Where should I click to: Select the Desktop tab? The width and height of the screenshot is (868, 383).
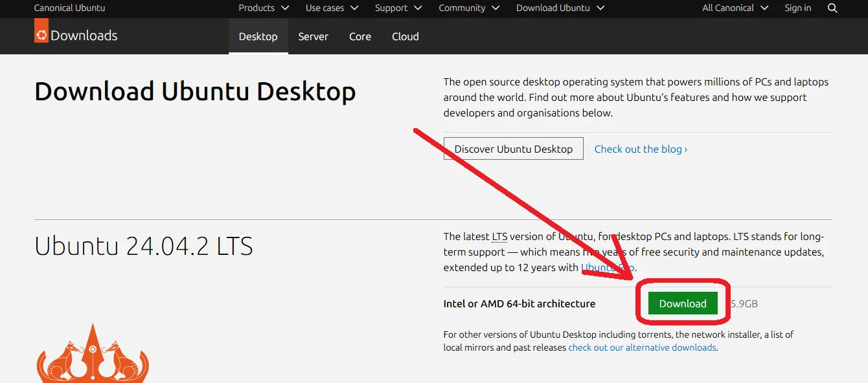coord(258,37)
